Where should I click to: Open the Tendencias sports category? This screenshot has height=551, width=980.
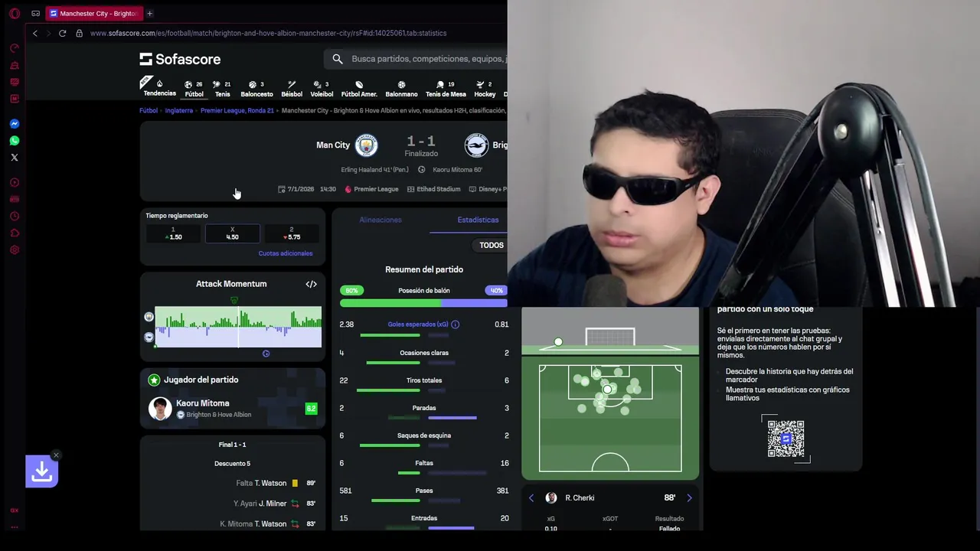tap(159, 88)
